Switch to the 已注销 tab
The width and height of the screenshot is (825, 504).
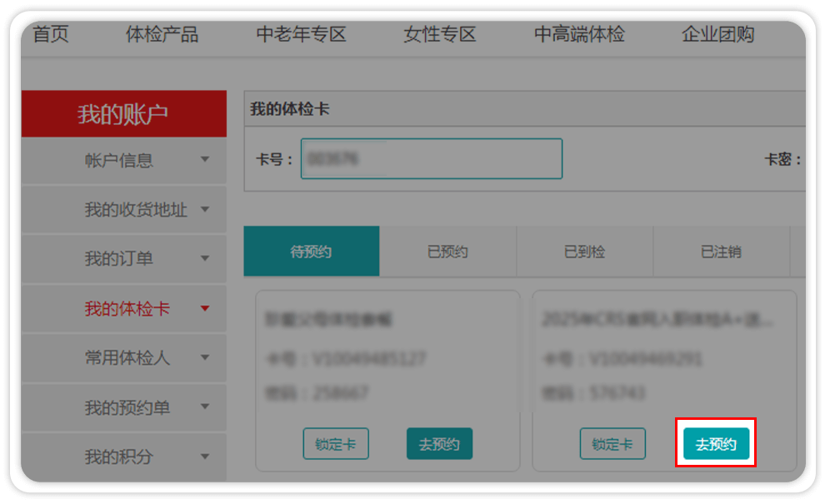point(721,252)
